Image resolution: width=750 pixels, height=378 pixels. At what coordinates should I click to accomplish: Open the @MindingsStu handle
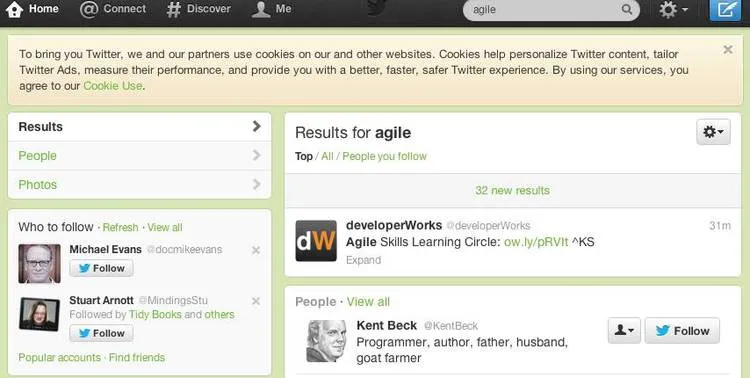pyautogui.click(x=173, y=300)
